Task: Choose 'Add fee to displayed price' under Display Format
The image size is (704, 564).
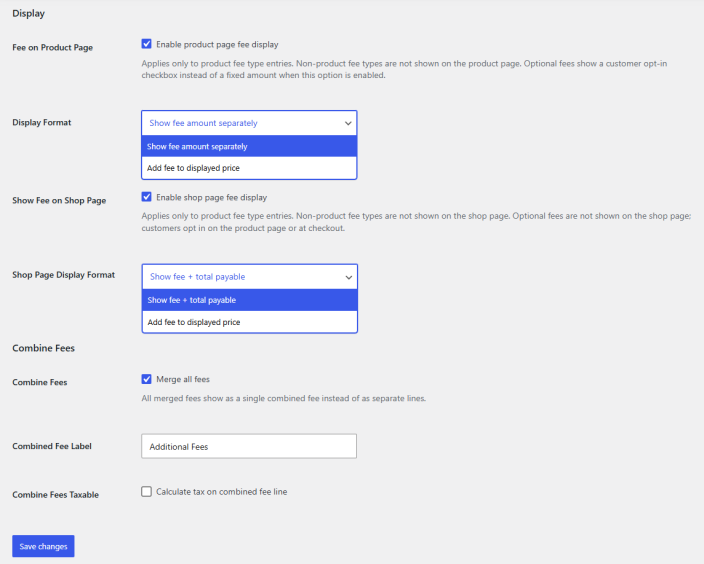Action: 249,168
